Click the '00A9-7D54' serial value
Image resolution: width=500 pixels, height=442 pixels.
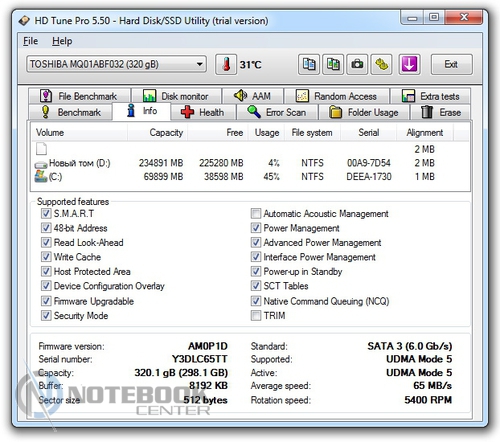click(x=369, y=163)
